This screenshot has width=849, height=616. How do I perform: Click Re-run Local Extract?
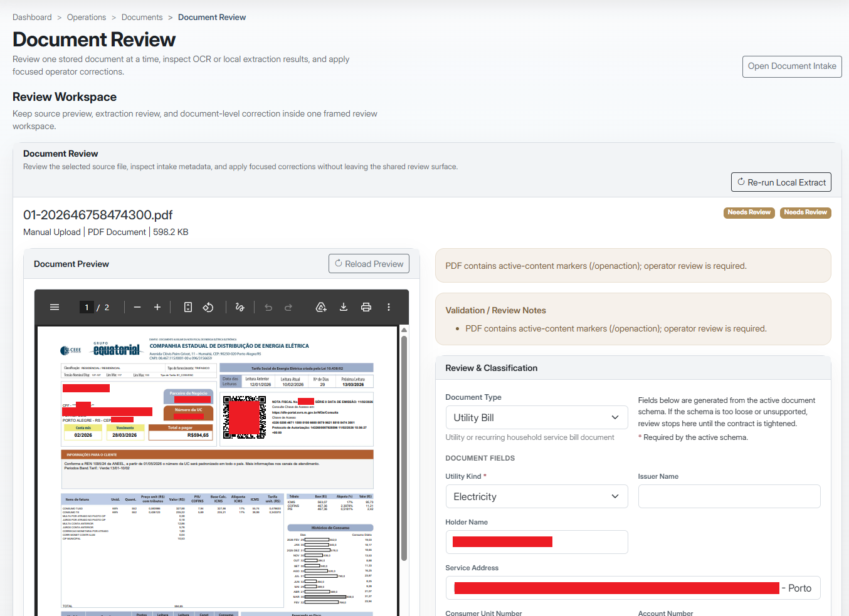tap(781, 182)
